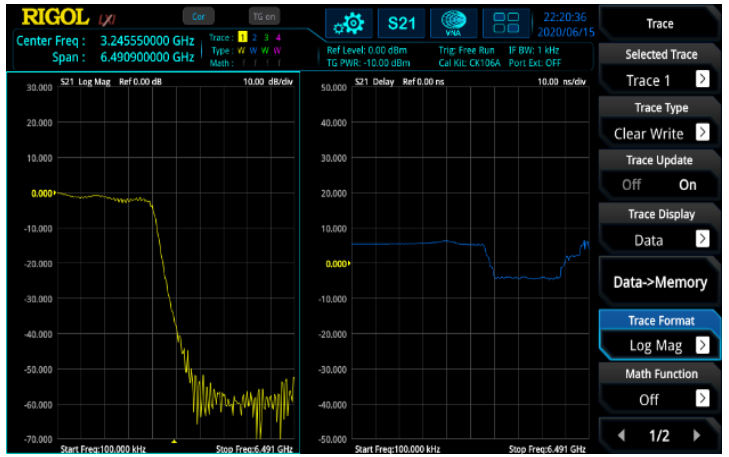The width and height of the screenshot is (729, 457).
Task: Select the VNA mode globe icon
Action: coord(453,22)
